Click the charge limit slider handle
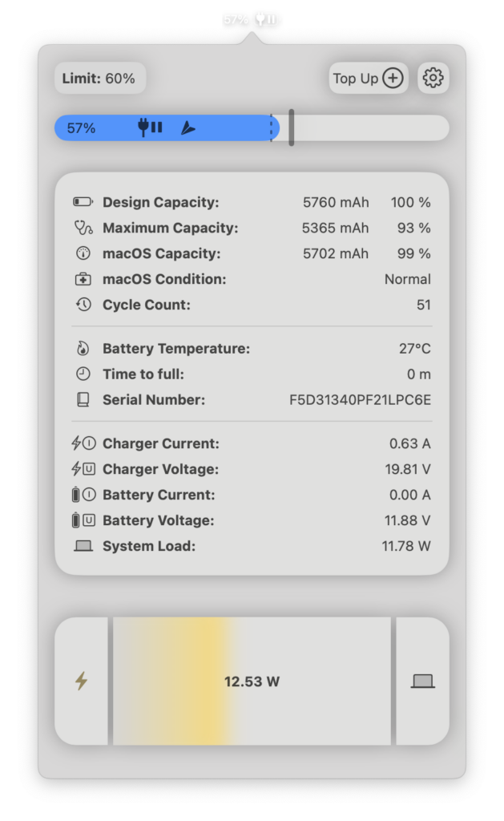 pyautogui.click(x=291, y=127)
